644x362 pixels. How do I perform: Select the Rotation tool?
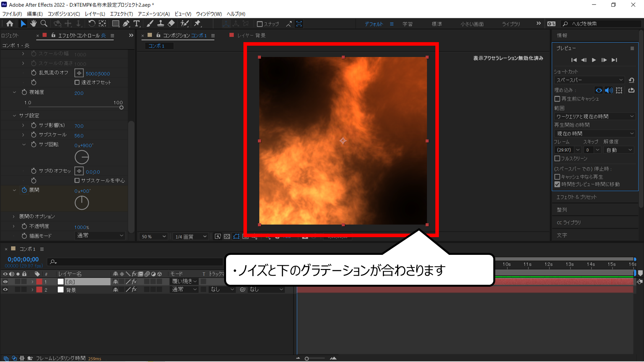[92, 23]
